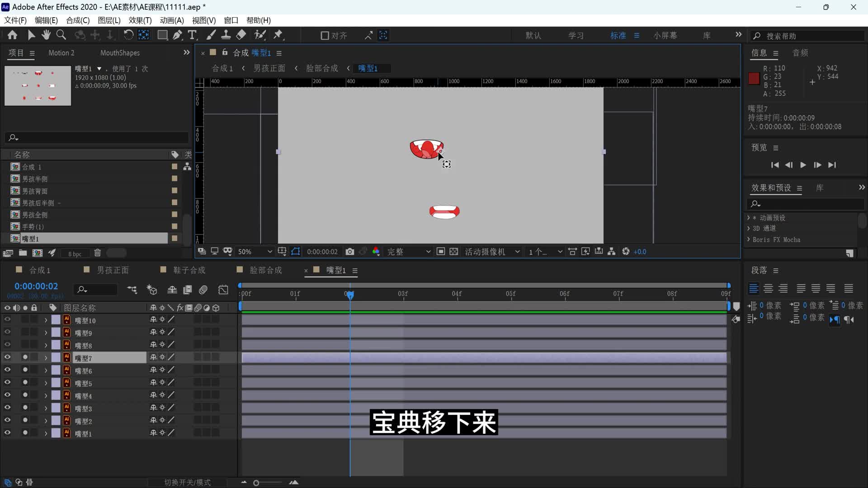Viewport: 868px width, 488px height.
Task: Select the Puppet Pin tool
Action: 278,35
